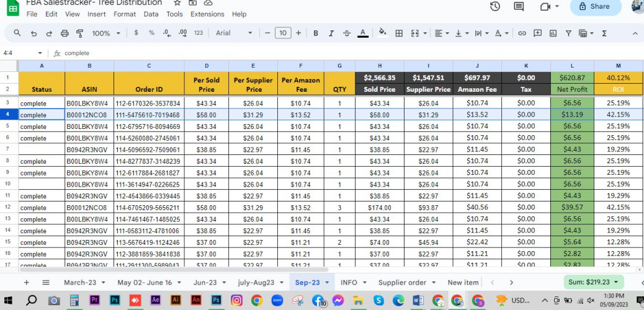
Task: Open the search menus magnifier icon
Action: [x=17, y=33]
